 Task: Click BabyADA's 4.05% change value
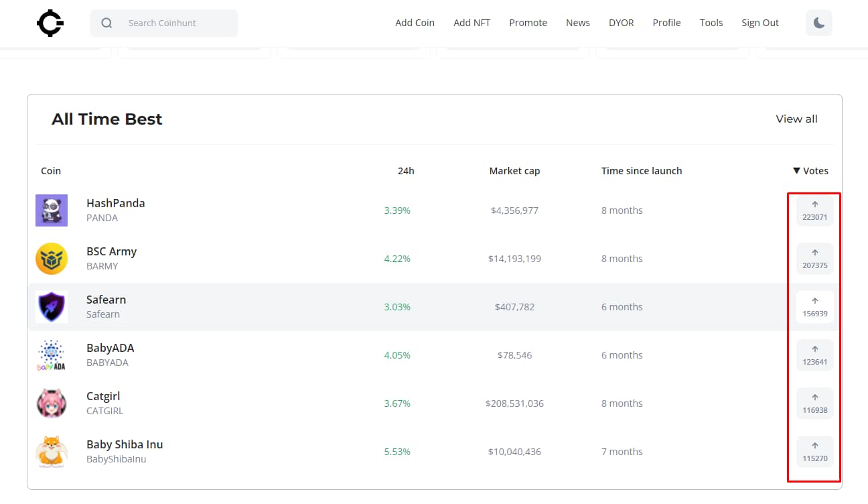tap(397, 355)
